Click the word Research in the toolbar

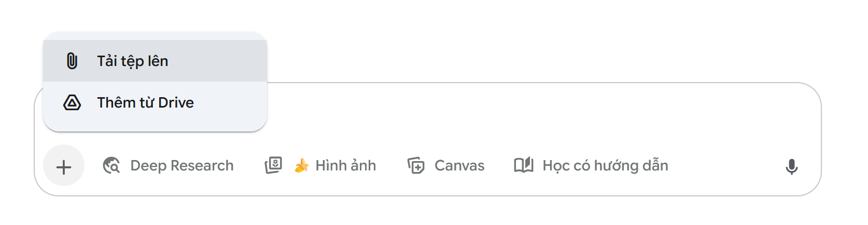point(202,166)
